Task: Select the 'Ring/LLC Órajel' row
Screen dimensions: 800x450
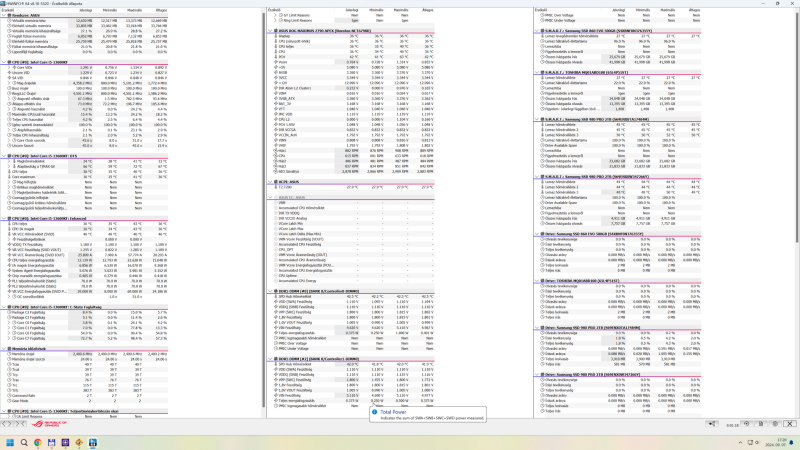Action: point(85,93)
